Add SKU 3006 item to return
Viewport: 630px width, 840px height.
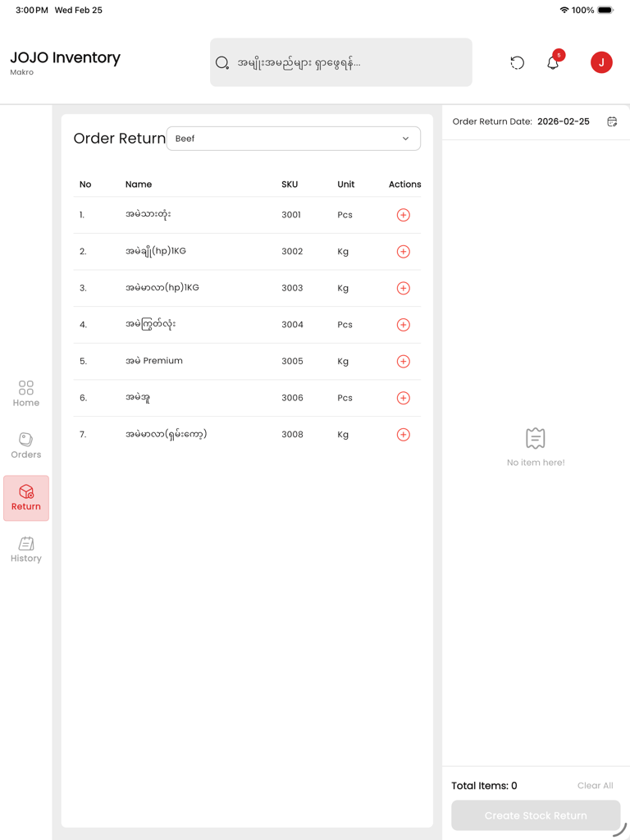point(403,398)
